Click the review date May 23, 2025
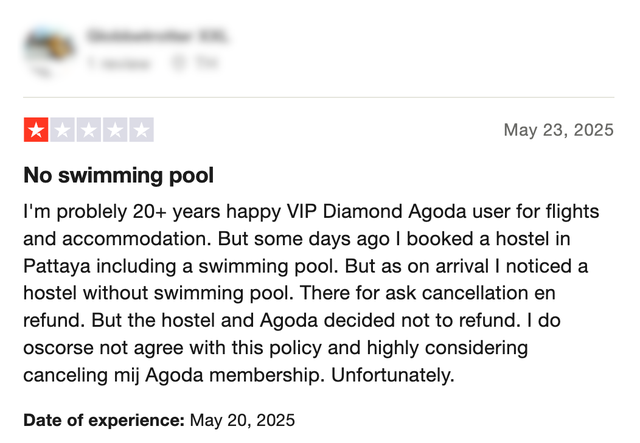640x443 pixels. (x=558, y=130)
